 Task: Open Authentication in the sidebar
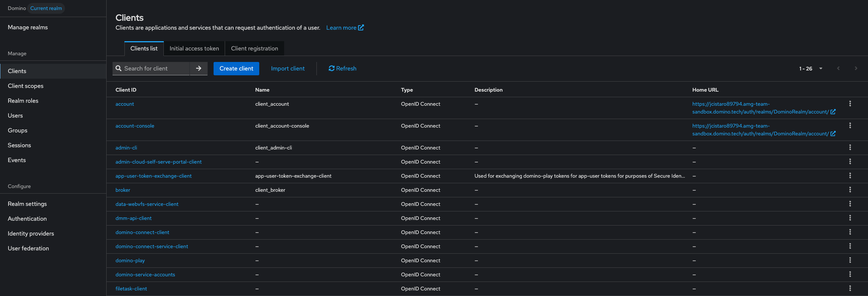53,218
